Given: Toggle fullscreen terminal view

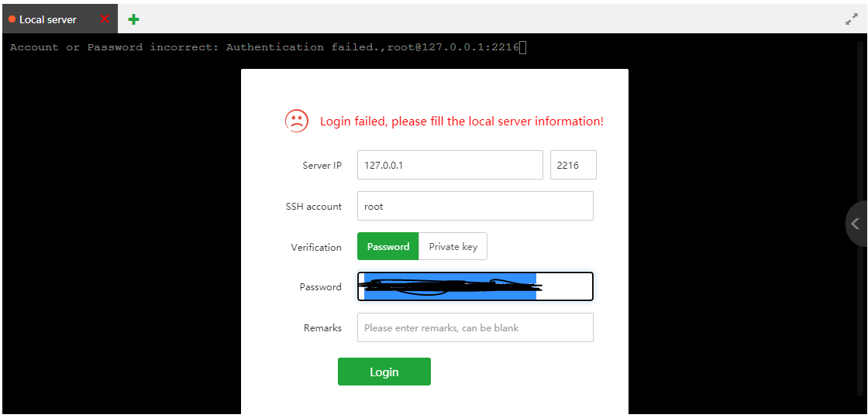Looking at the screenshot, I should coord(851,19).
